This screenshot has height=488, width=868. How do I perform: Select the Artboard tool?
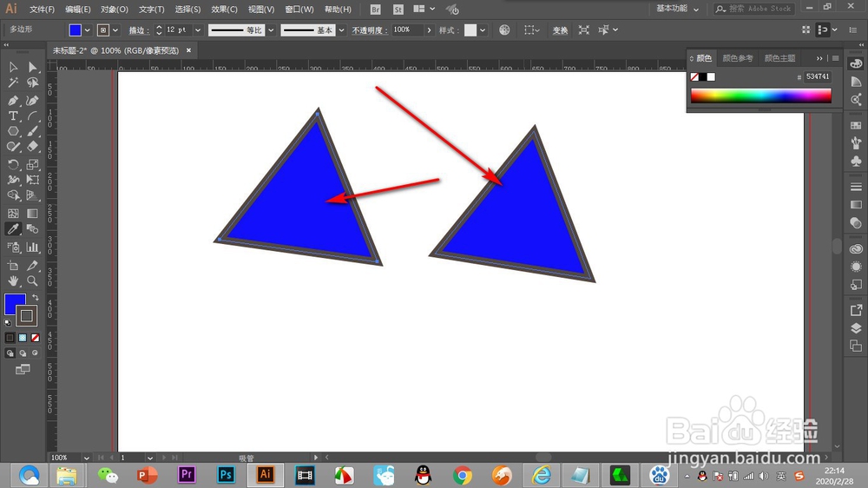(x=13, y=266)
